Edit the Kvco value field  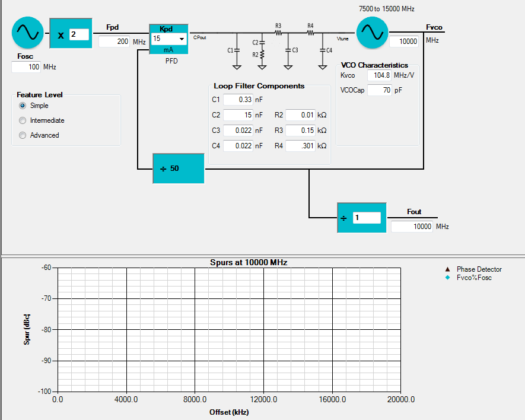click(379, 75)
